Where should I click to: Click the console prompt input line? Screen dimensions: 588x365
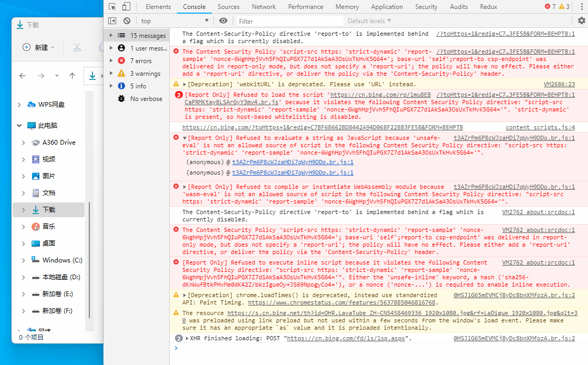379,349
